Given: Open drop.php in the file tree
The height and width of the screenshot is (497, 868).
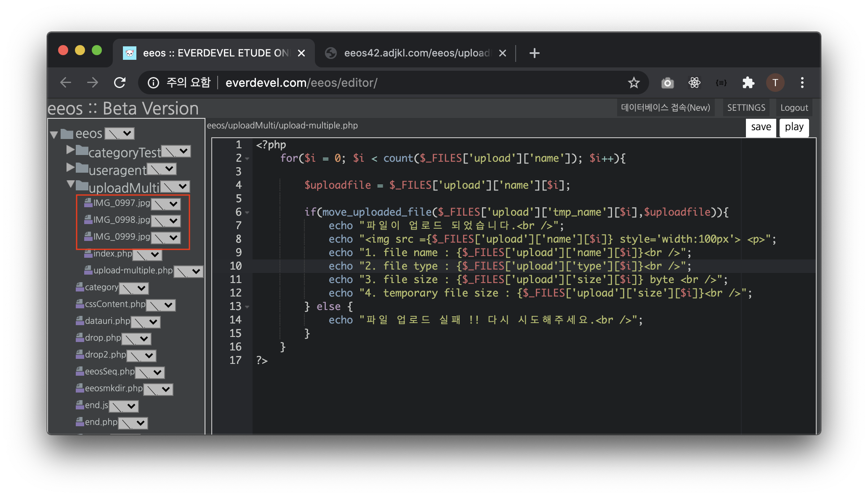Looking at the screenshot, I should pos(103,338).
